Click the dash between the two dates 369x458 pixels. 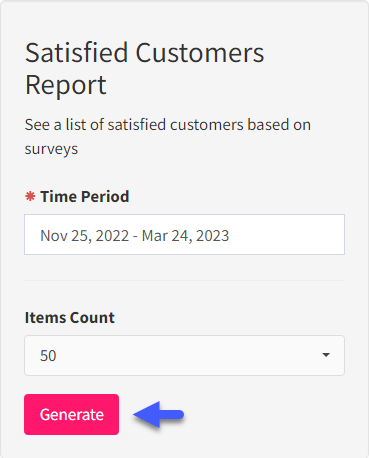pos(135,236)
